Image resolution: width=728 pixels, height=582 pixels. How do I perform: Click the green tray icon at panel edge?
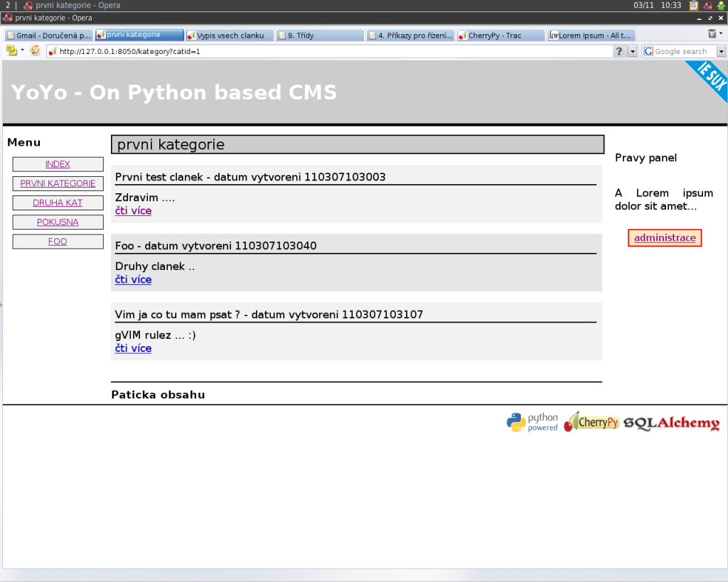721,6
